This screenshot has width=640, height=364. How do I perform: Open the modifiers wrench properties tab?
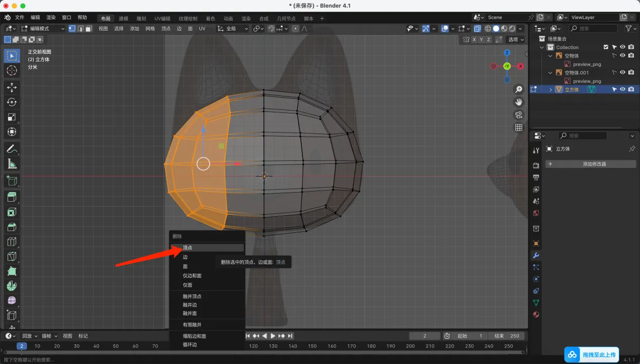click(x=536, y=255)
